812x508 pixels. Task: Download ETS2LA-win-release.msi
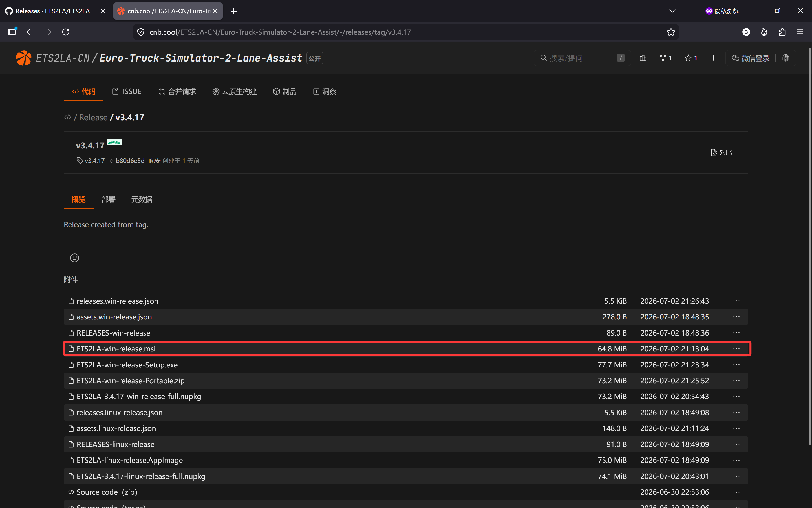tap(116, 349)
